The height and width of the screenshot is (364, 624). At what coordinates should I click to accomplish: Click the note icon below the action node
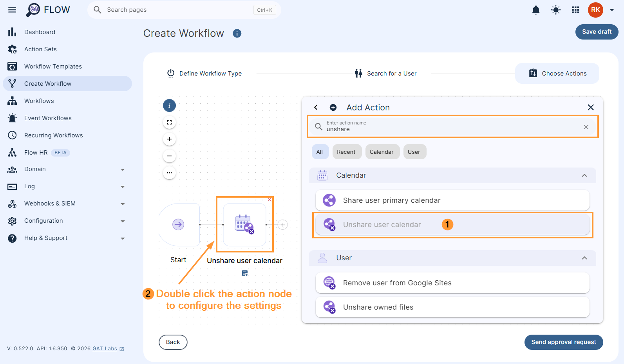tap(245, 273)
